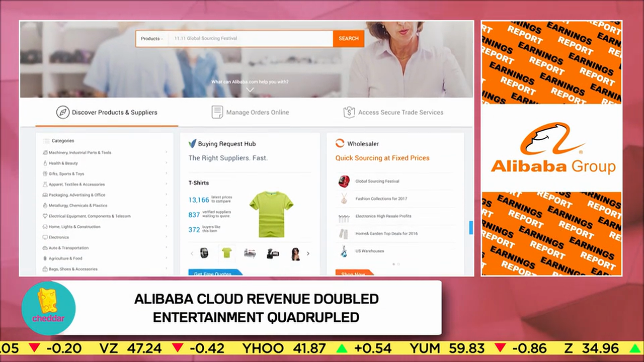Click the orange SEARCH button
644x362 pixels.
(349, 39)
